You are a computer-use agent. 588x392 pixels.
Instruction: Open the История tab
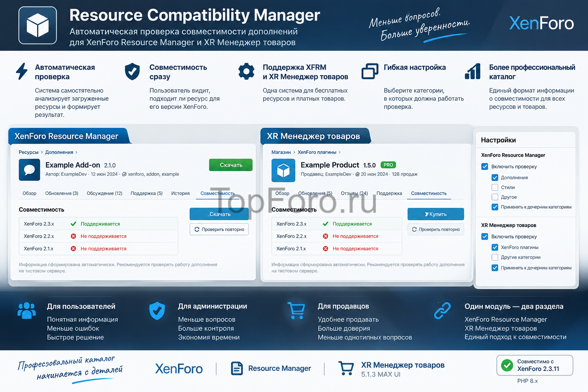[x=181, y=193]
